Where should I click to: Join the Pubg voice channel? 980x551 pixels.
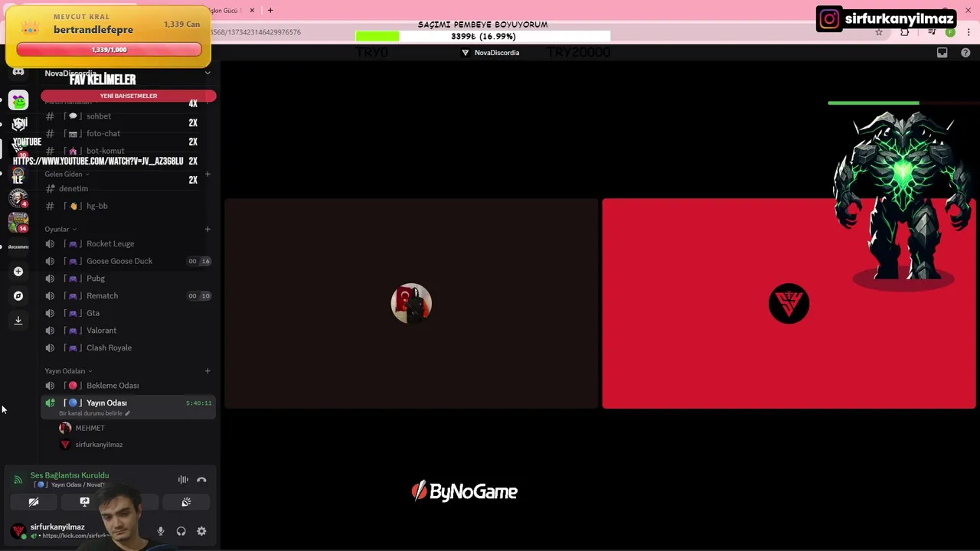[x=128, y=279]
